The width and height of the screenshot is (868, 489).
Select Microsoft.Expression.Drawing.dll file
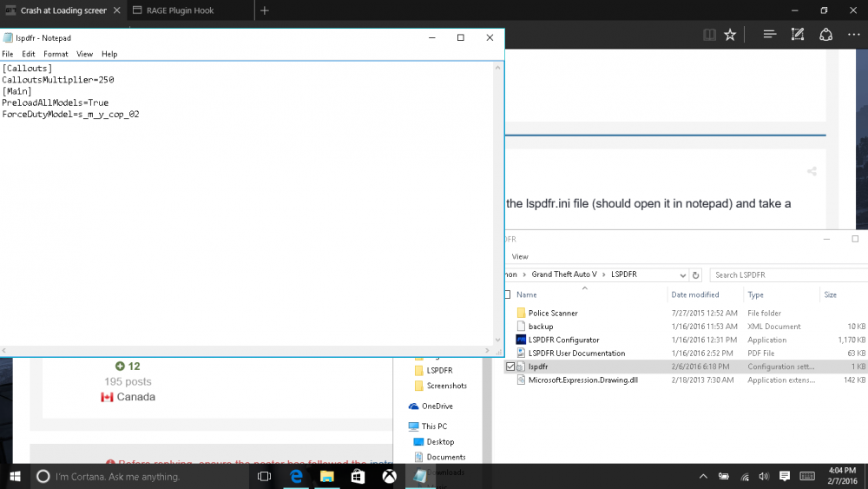click(583, 380)
